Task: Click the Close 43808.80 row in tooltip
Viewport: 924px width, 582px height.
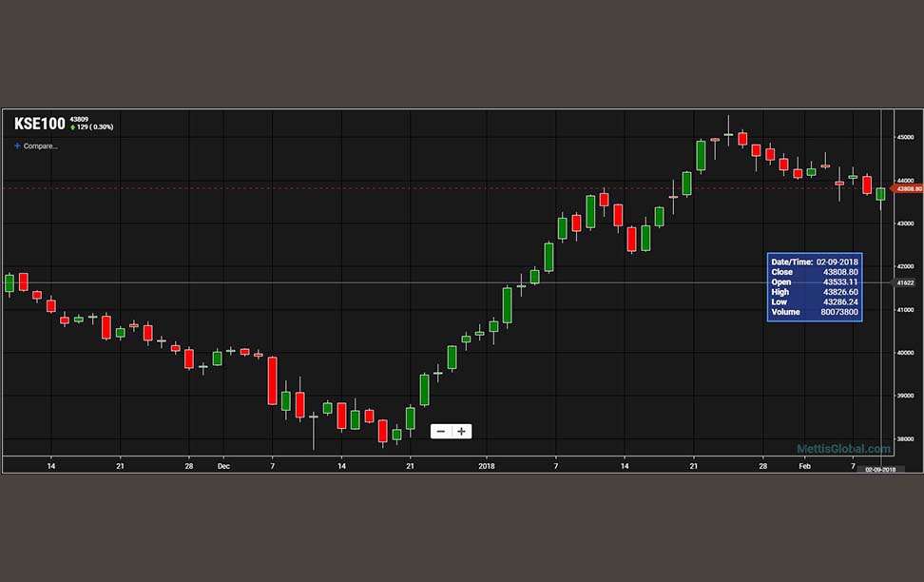Action: (815, 272)
